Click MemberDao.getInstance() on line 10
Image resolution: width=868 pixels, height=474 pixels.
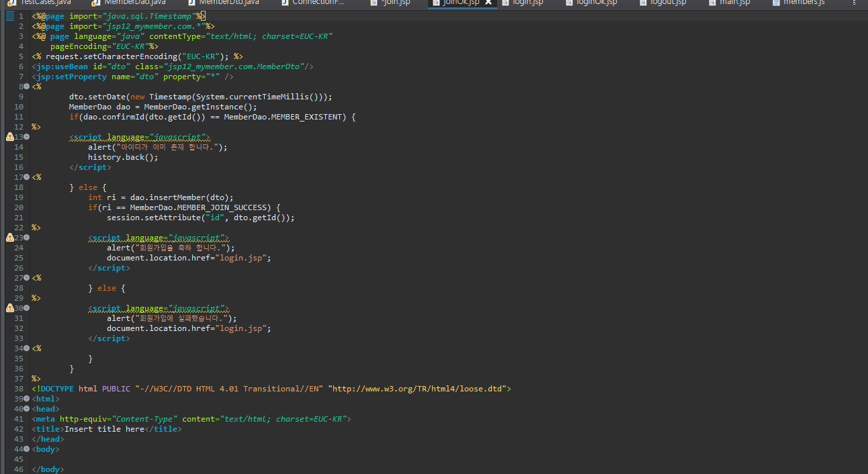(x=200, y=107)
